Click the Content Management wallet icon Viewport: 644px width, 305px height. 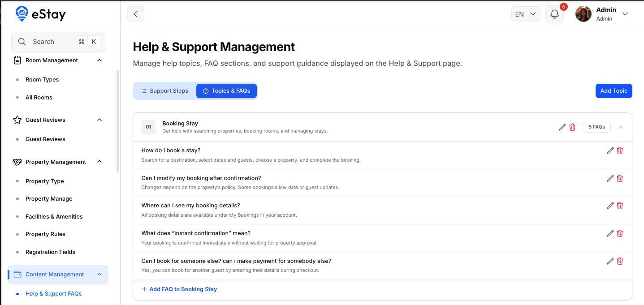(17, 274)
